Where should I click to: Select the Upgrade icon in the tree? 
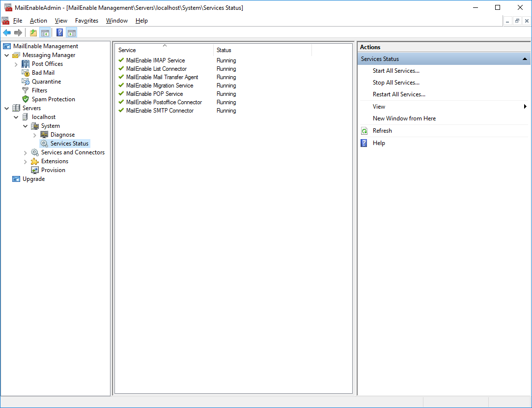click(16, 178)
